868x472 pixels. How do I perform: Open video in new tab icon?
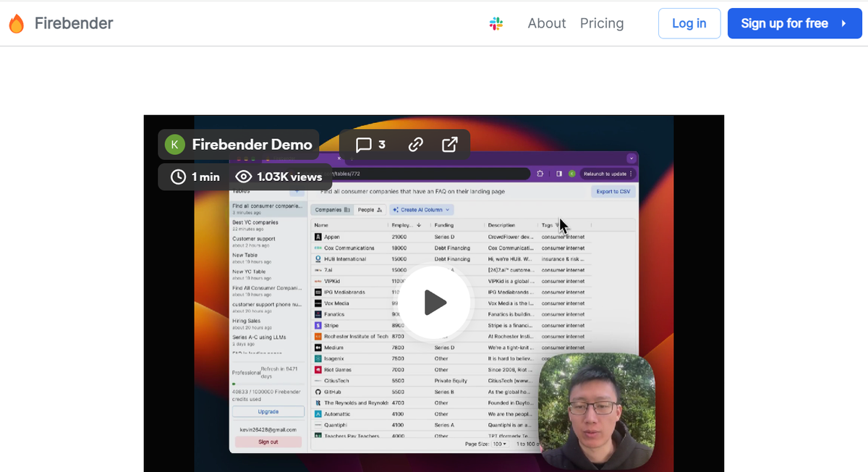[x=449, y=145]
